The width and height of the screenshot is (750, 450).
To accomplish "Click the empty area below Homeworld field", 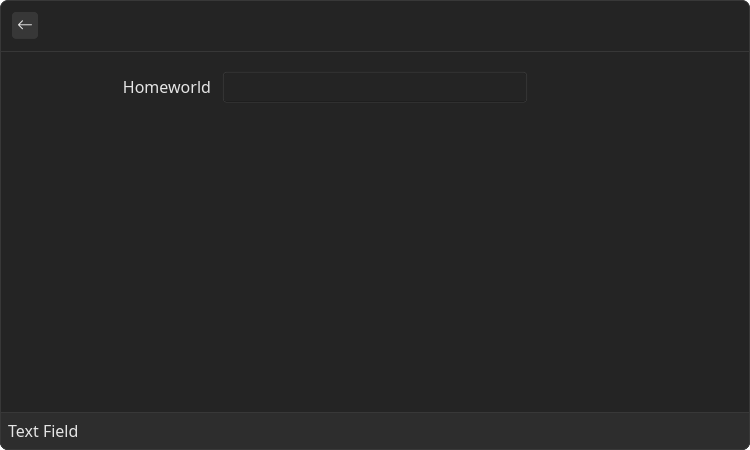I will (375, 253).
